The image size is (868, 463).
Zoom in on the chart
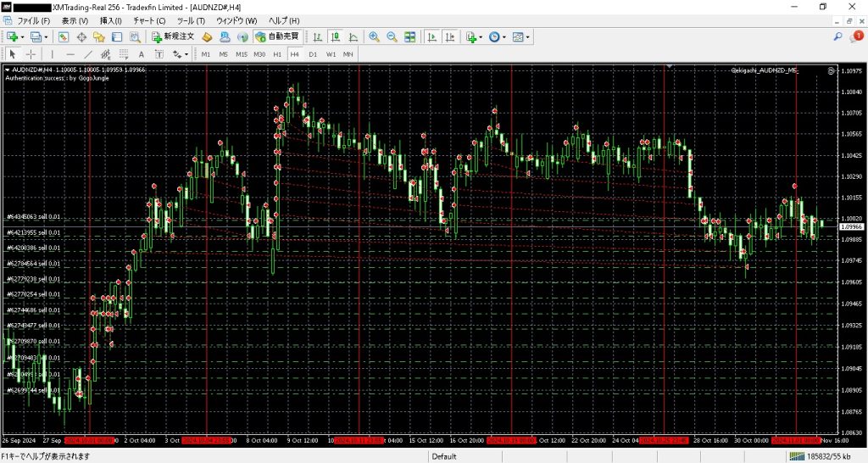click(x=374, y=36)
